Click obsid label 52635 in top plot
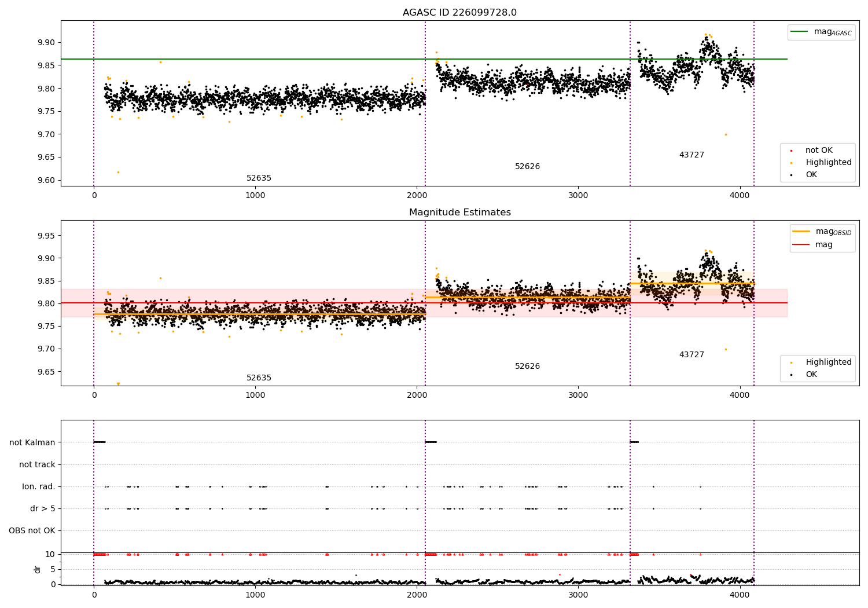868x608 pixels. (259, 178)
